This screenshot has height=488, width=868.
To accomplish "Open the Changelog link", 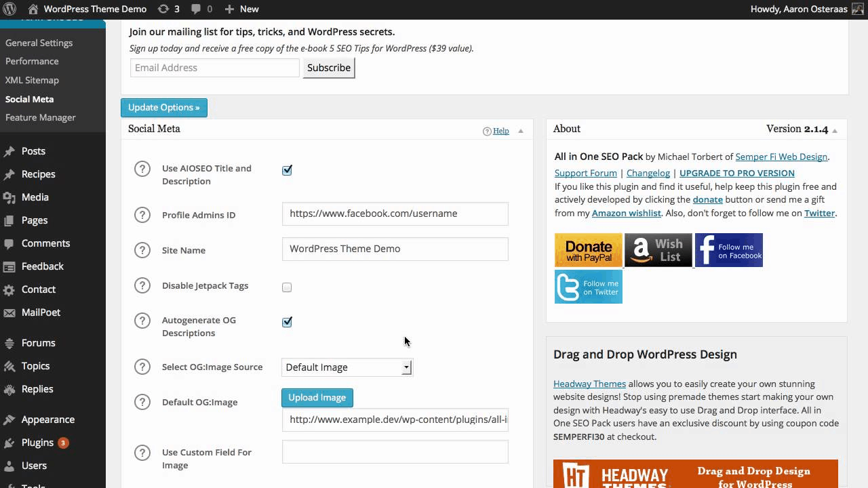I will [648, 173].
